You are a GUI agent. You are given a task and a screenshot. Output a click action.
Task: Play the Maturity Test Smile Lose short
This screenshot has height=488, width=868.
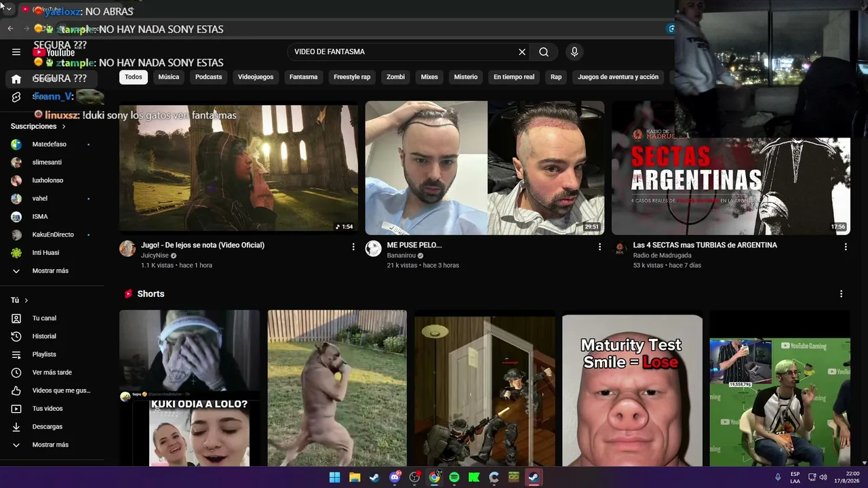632,388
